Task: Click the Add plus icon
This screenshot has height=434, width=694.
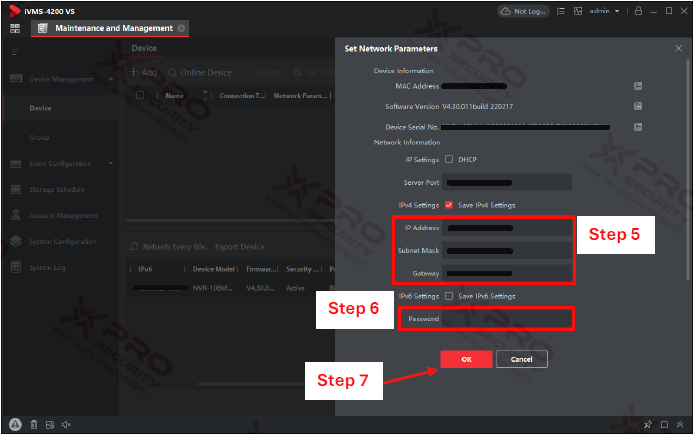Action: click(x=133, y=72)
